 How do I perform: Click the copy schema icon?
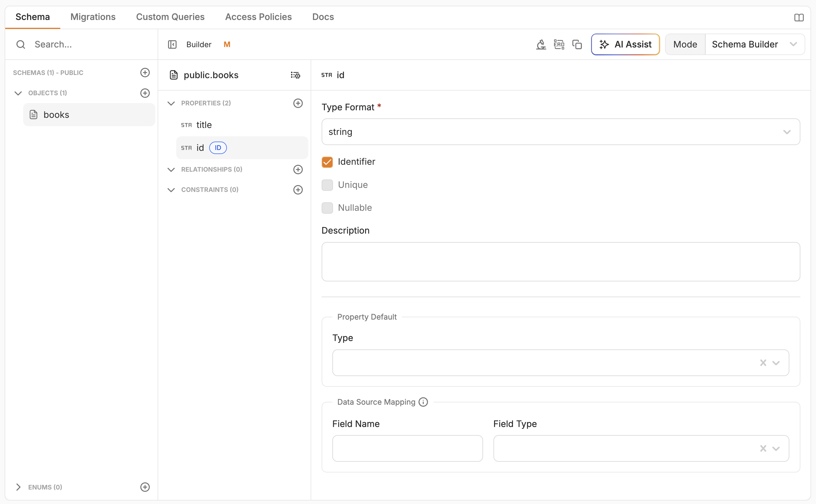pos(577,45)
